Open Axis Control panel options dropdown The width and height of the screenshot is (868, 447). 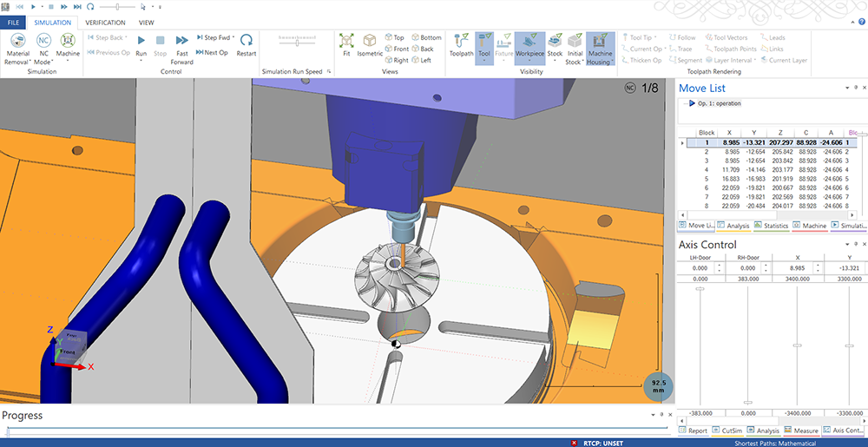847,244
